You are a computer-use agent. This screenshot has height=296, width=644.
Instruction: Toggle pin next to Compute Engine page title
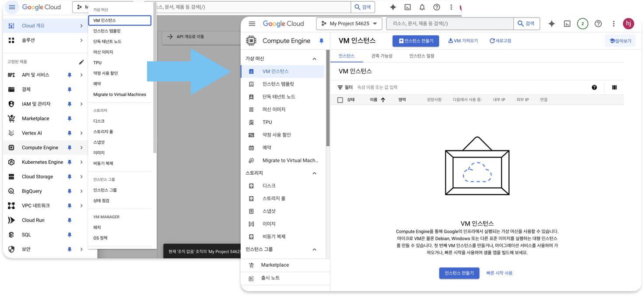[321, 41]
